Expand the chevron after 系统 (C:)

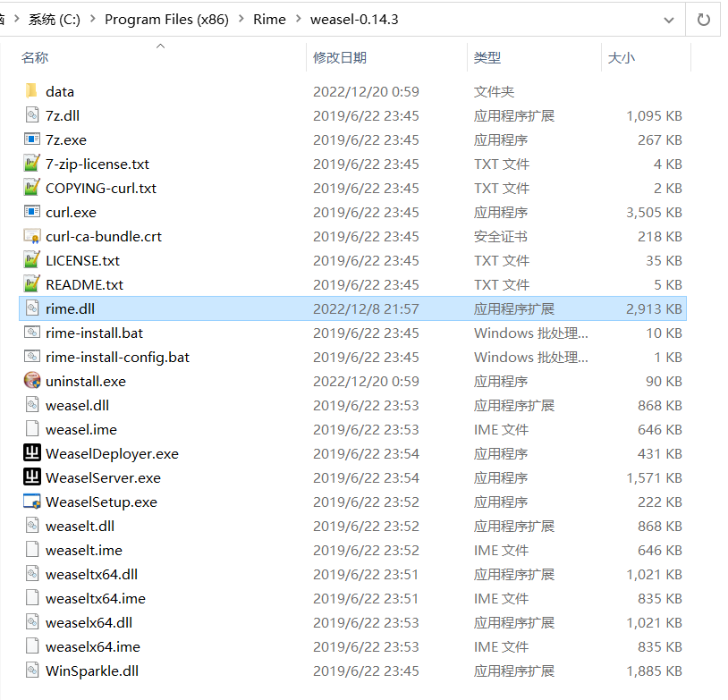(92, 19)
